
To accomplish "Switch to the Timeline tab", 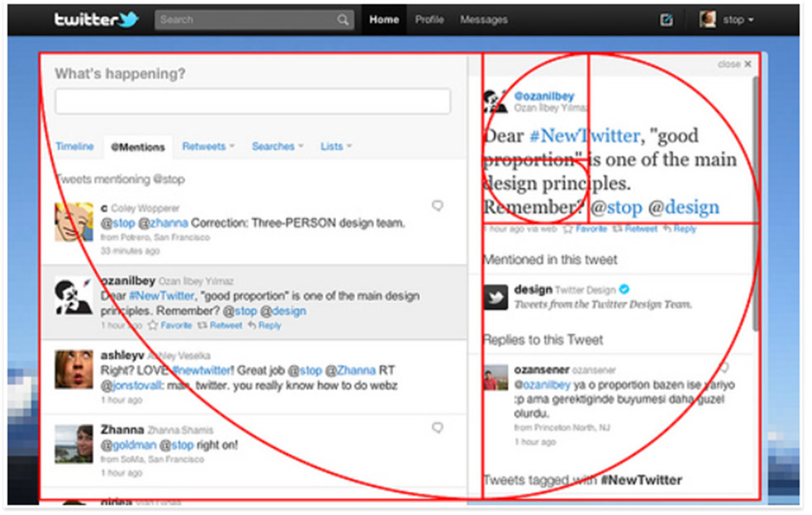I will coord(74,146).
